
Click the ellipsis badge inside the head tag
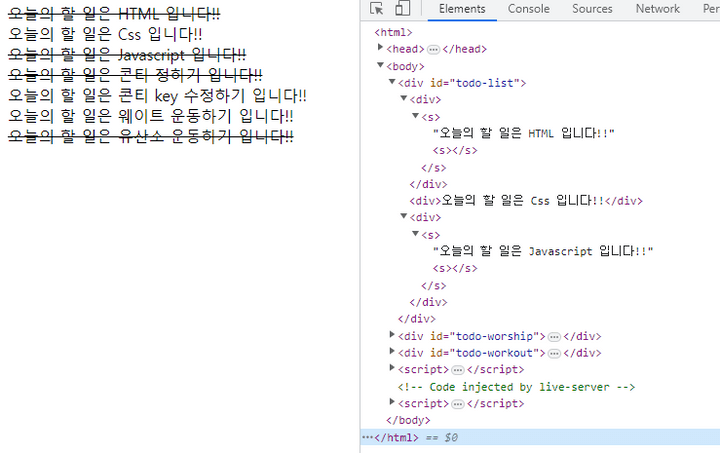tap(433, 49)
